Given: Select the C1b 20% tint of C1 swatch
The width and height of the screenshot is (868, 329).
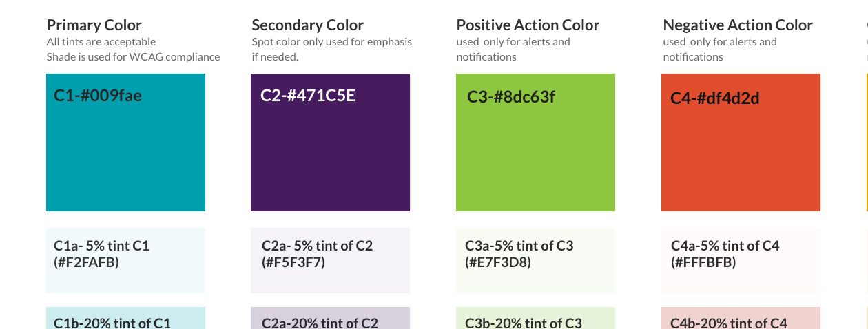Looking at the screenshot, I should [x=125, y=319].
